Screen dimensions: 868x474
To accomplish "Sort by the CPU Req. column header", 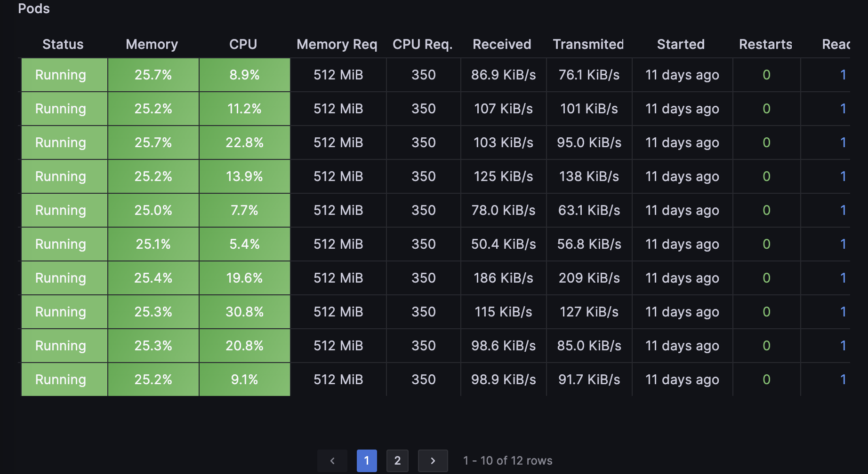I will (x=422, y=44).
